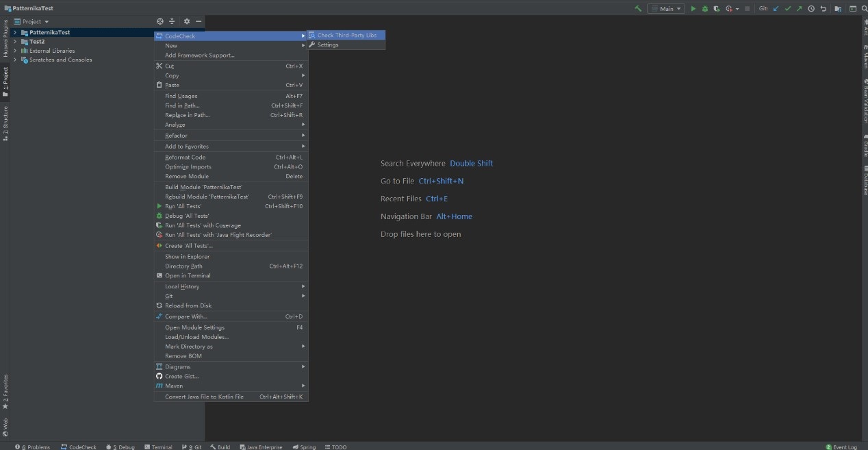Open the Build bottom tool tab

220,447
